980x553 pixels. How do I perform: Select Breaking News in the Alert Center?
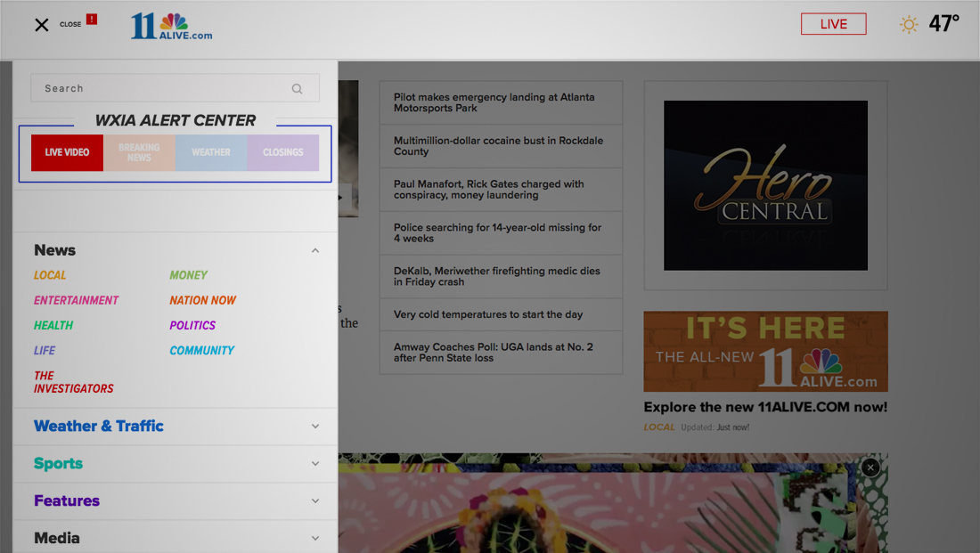(x=139, y=152)
